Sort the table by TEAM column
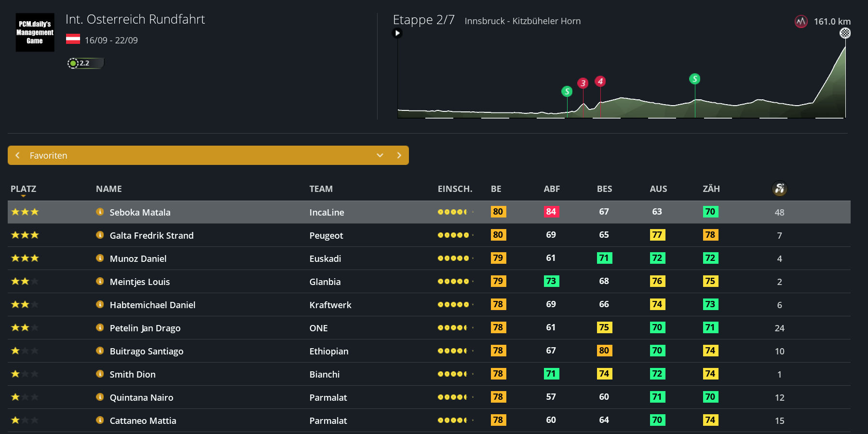The height and width of the screenshot is (434, 868). (x=321, y=189)
